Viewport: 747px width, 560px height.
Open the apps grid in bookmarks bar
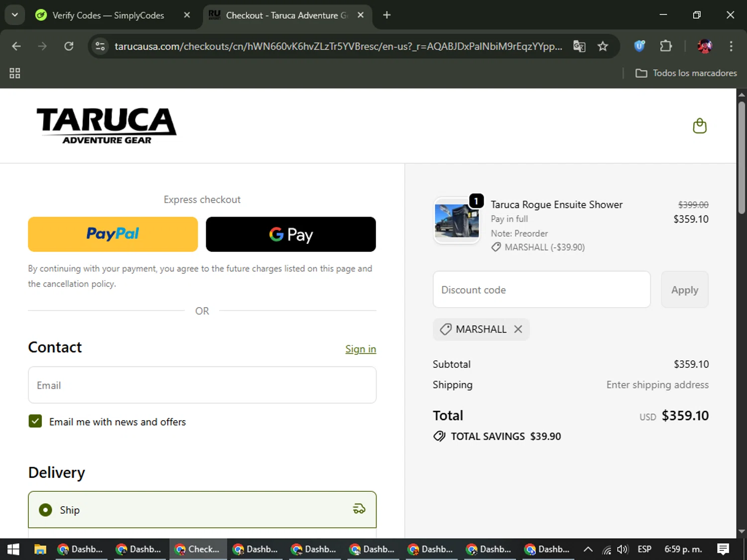[x=15, y=73]
